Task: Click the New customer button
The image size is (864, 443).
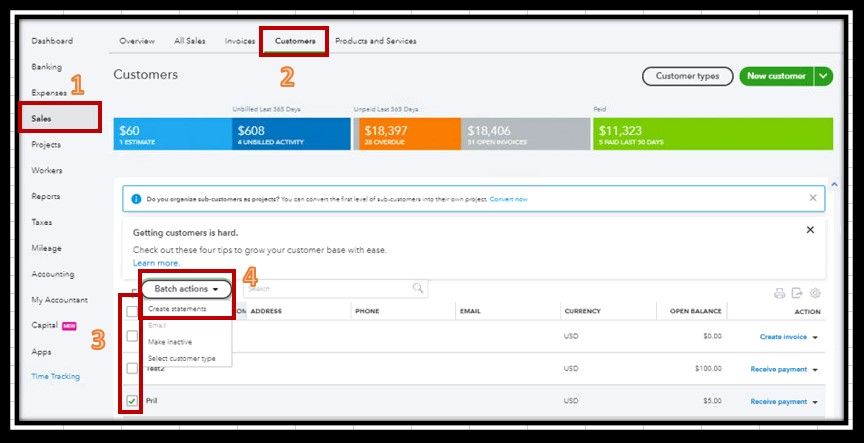Action: tap(776, 76)
